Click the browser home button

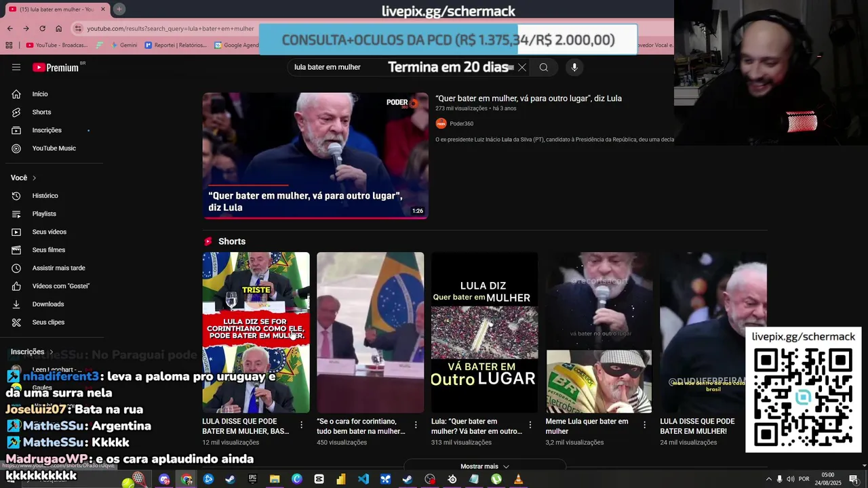pyautogui.click(x=58, y=28)
